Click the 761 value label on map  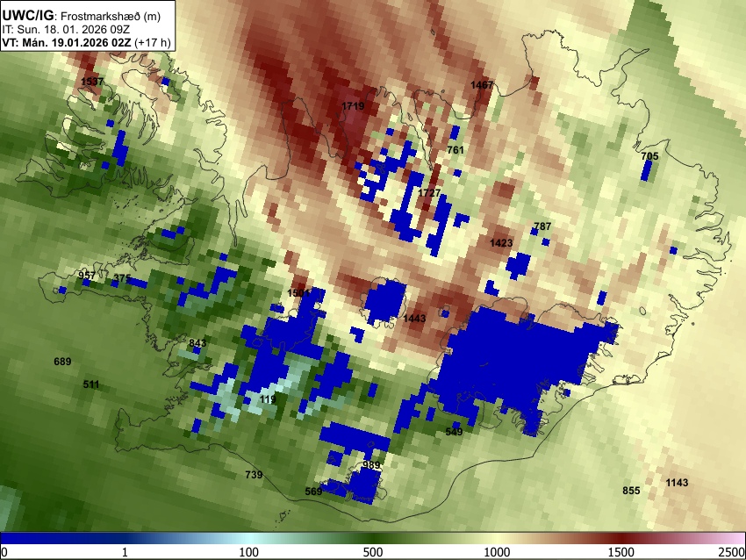coord(455,150)
